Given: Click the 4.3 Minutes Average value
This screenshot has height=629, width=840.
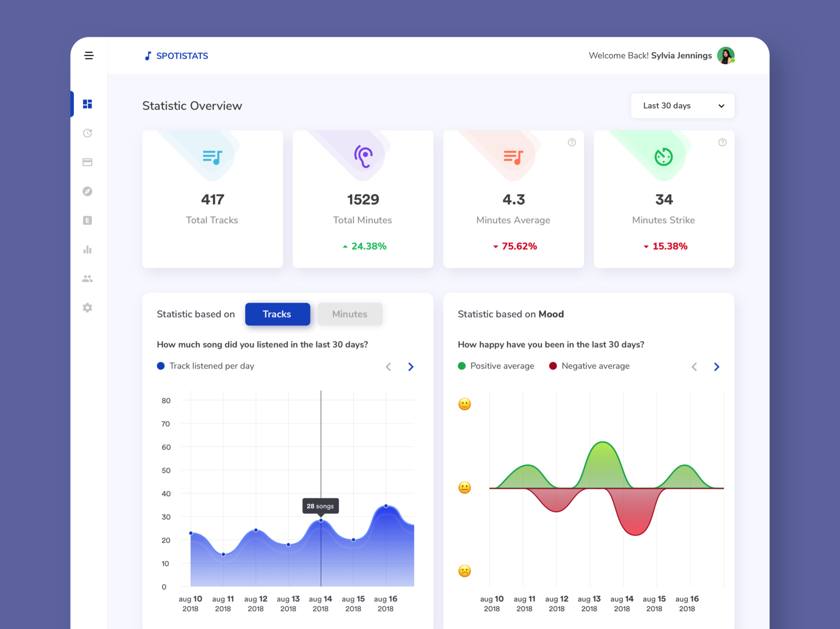Looking at the screenshot, I should 513,199.
